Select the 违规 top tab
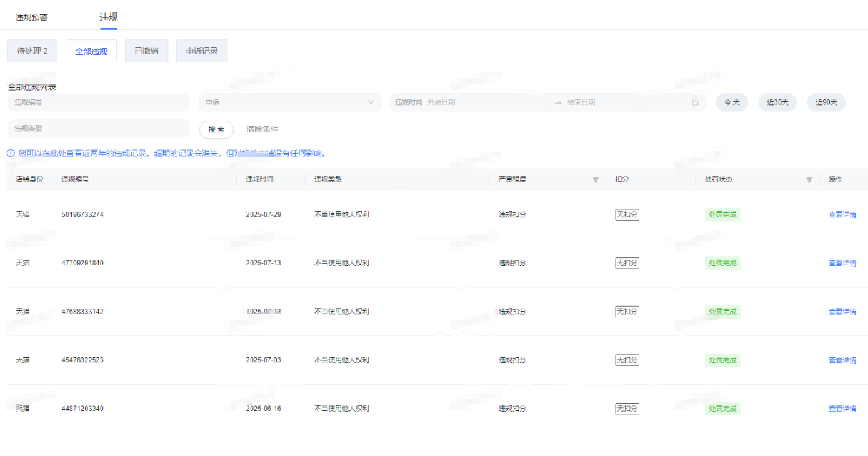 click(109, 17)
